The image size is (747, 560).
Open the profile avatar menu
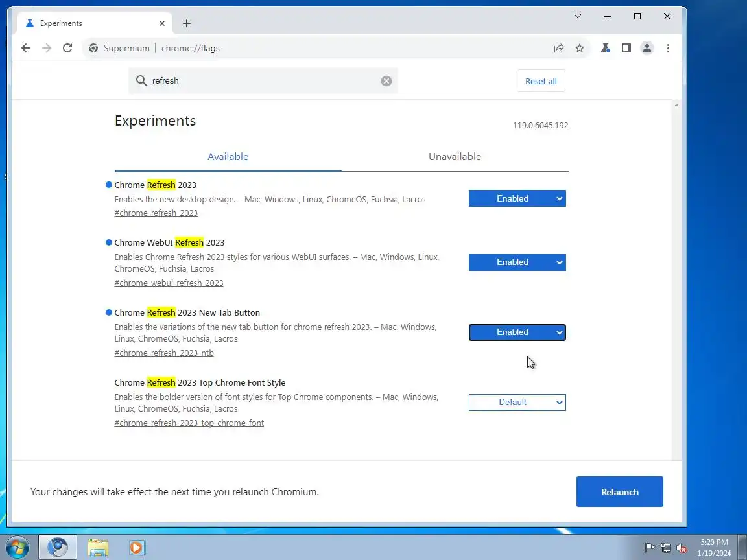(x=647, y=48)
